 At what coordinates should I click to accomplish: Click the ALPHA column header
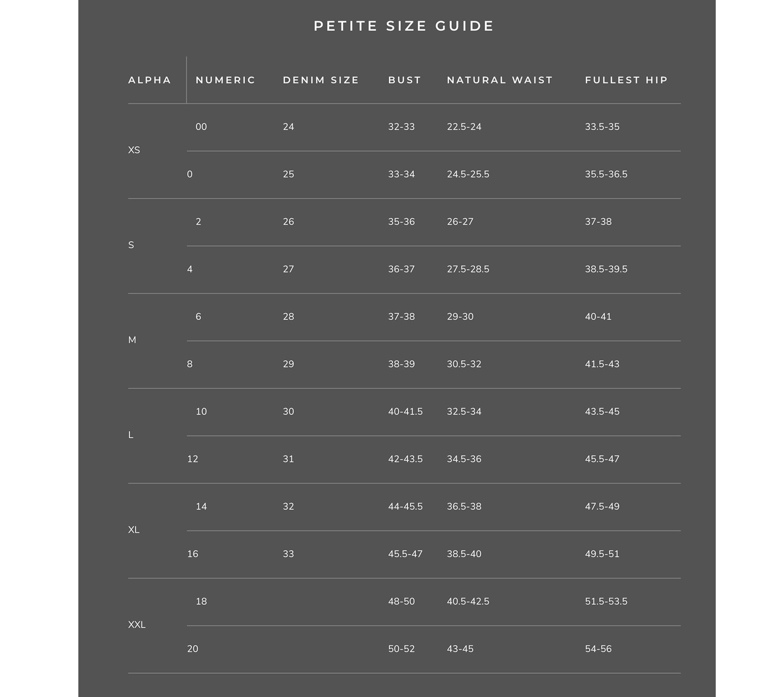pyautogui.click(x=149, y=80)
